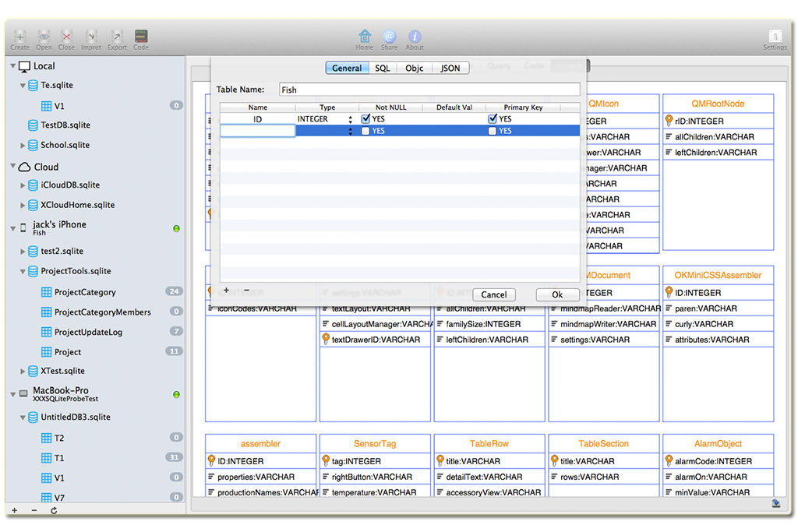The width and height of the screenshot is (798, 532).
Task: Select V1 table under Te.sqlite
Action: point(59,106)
